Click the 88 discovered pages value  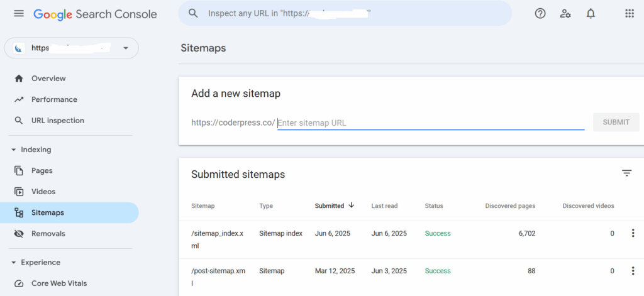[531, 271]
